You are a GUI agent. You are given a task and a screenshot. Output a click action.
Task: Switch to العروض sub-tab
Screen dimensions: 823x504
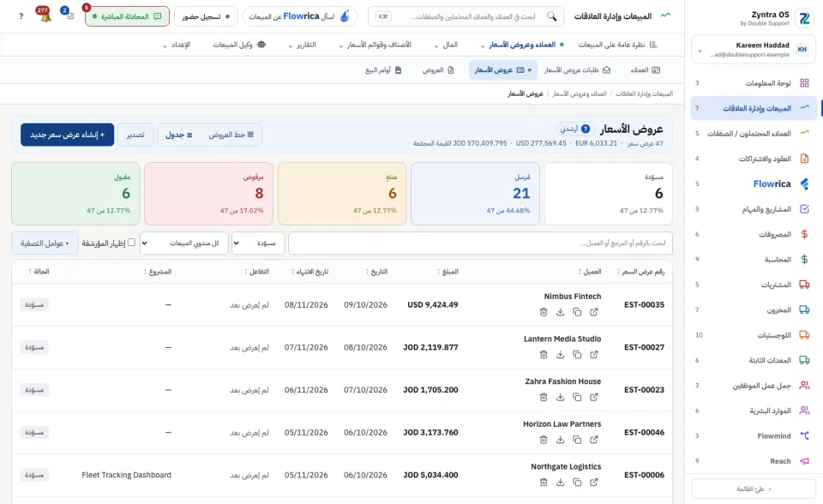click(438, 69)
